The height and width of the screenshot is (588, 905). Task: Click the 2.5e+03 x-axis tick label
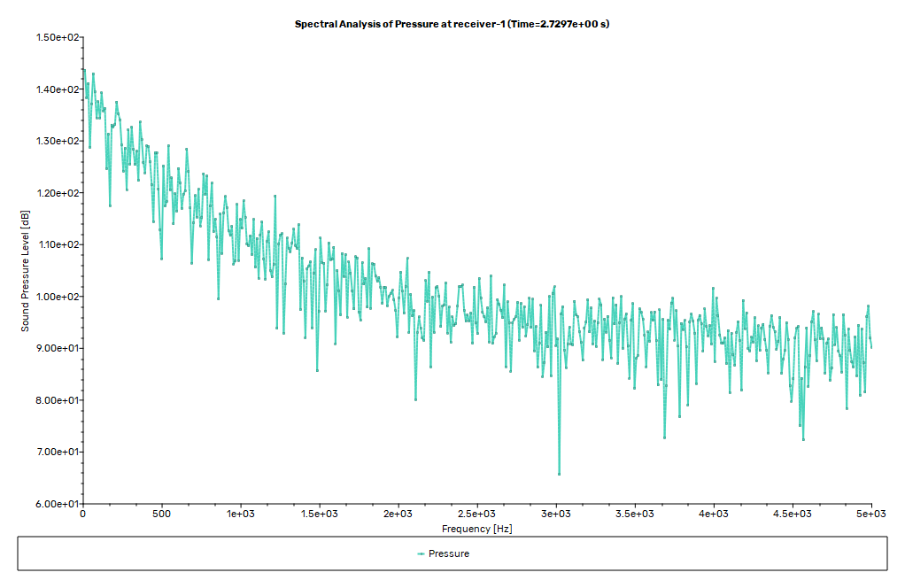476,514
